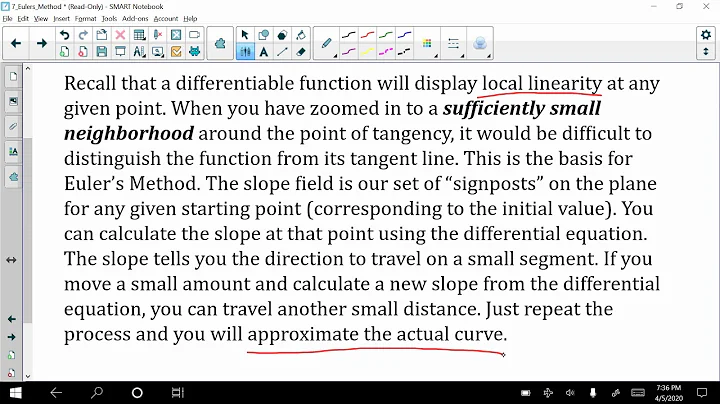The height and width of the screenshot is (404, 720).
Task: Open the color palette grid dropdown
Action: pos(428,44)
